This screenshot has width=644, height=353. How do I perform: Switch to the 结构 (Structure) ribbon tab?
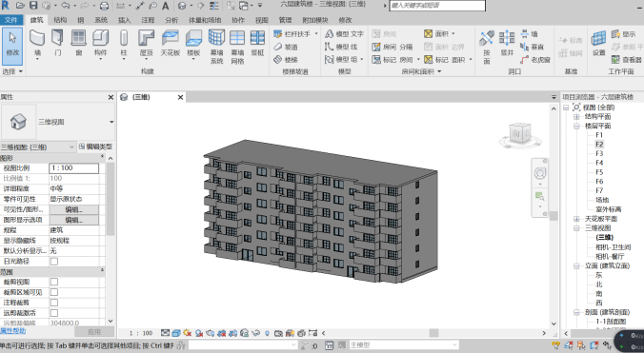(60, 20)
